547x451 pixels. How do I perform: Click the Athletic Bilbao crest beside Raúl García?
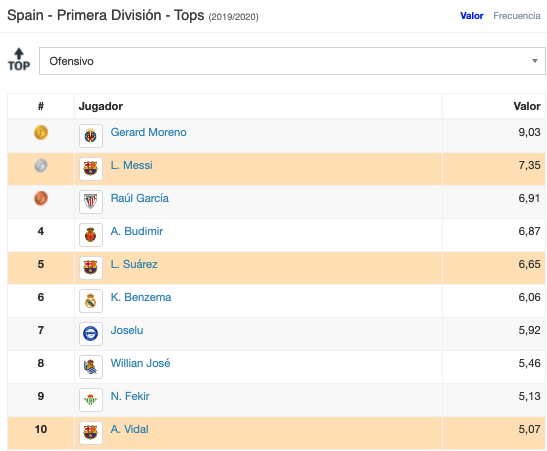pyautogui.click(x=91, y=202)
